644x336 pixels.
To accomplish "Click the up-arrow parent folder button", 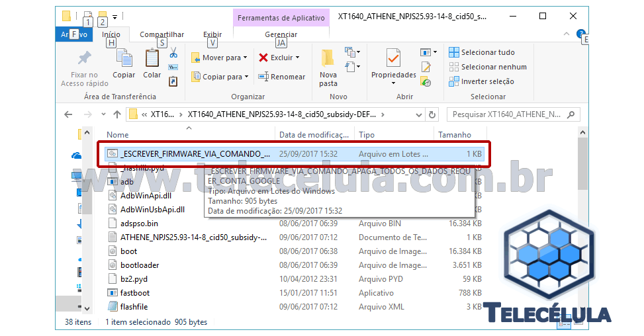I will (x=117, y=114).
